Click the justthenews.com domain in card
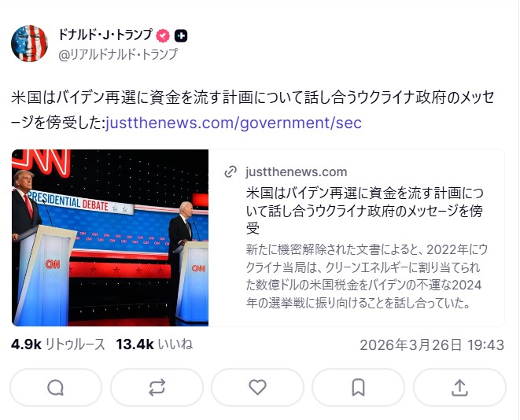520x420 pixels. click(296, 171)
